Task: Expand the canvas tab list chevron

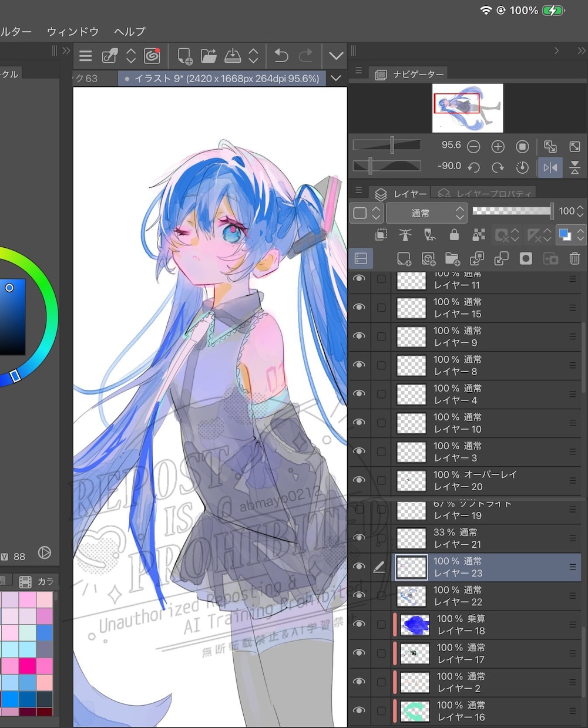Action: (x=336, y=77)
